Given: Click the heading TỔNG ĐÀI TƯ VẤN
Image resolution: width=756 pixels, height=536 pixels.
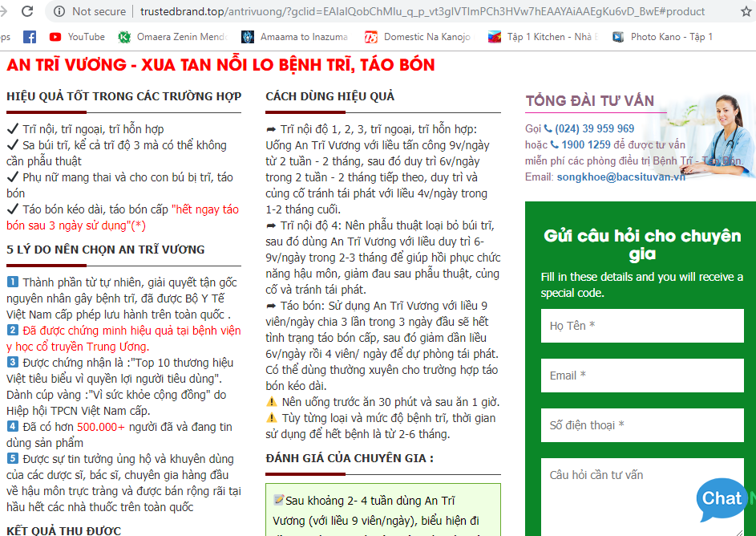Looking at the screenshot, I should [x=590, y=101].
